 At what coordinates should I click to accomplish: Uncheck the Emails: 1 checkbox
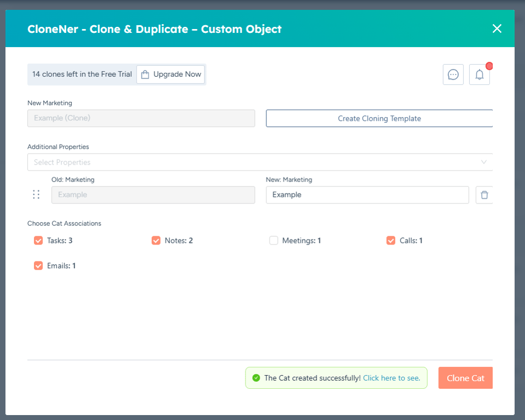click(x=38, y=265)
